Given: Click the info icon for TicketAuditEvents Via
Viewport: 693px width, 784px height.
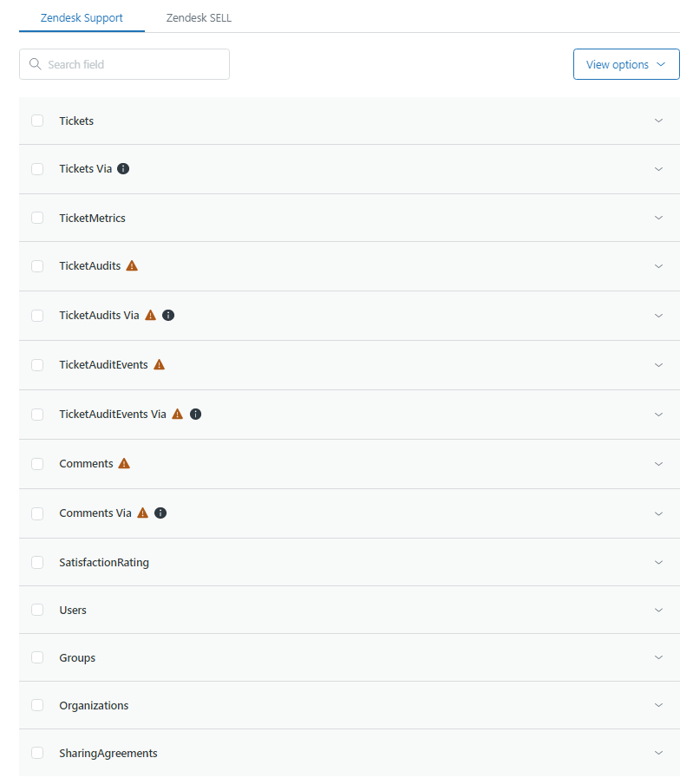Looking at the screenshot, I should 195,414.
